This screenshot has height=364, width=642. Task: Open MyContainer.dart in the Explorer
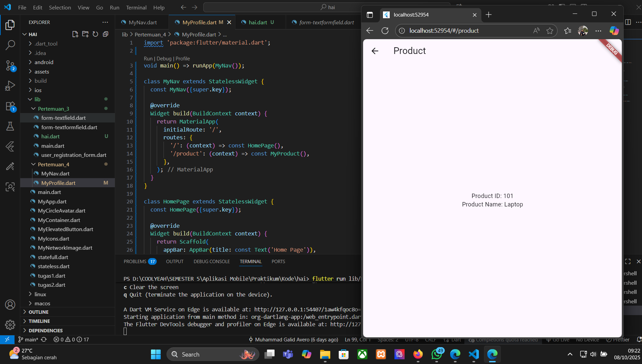59,220
